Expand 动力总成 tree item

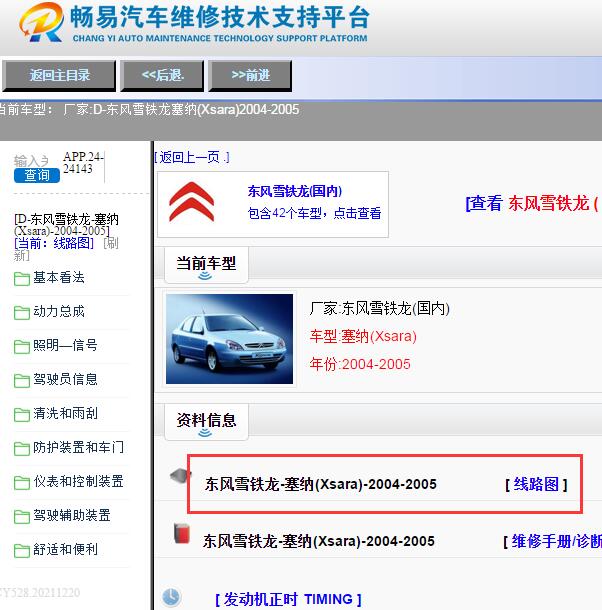[x=59, y=312]
